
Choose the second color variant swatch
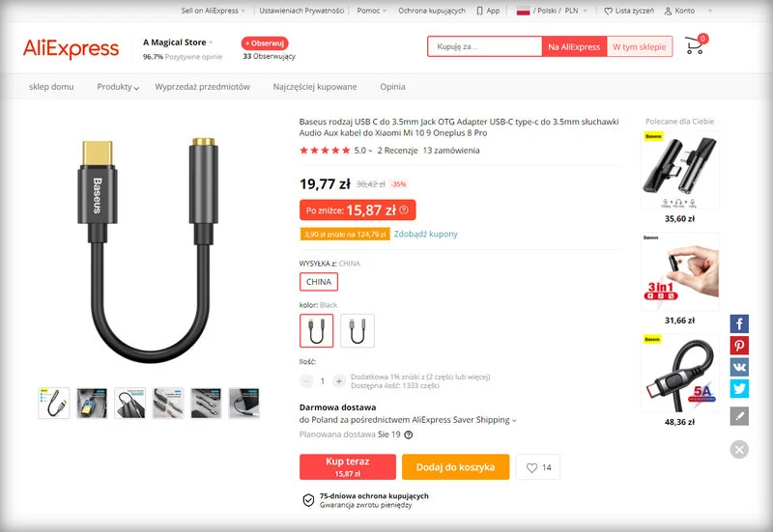pos(358,330)
